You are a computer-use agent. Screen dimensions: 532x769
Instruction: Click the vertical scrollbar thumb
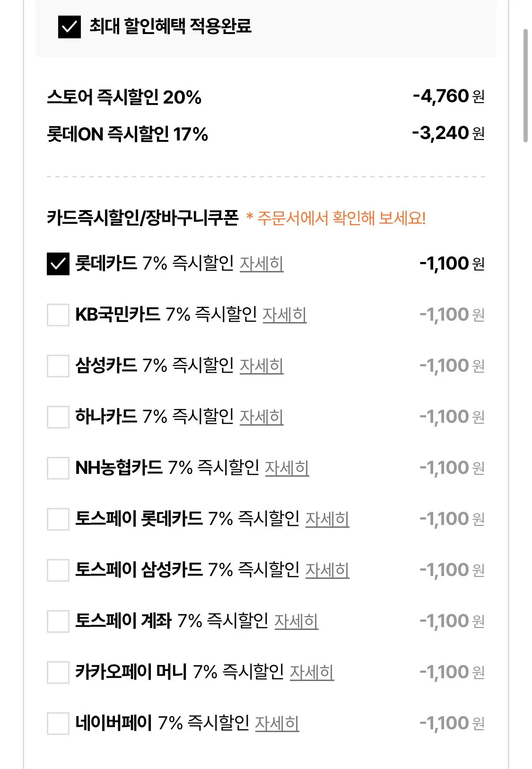[525, 85]
